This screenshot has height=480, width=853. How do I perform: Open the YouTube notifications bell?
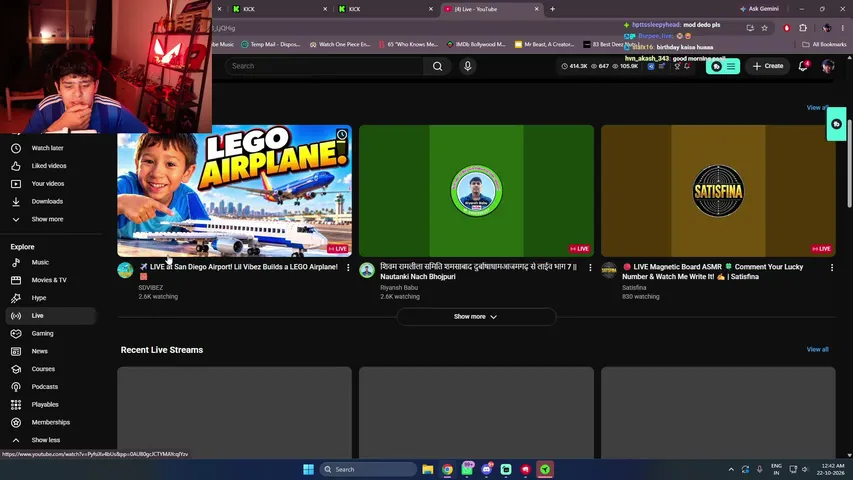click(x=802, y=66)
